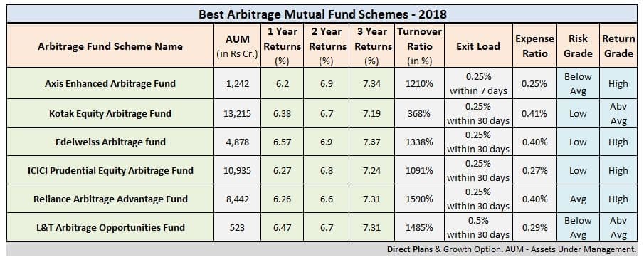
Task: Click the Return Grade header cell
Action: [618, 46]
